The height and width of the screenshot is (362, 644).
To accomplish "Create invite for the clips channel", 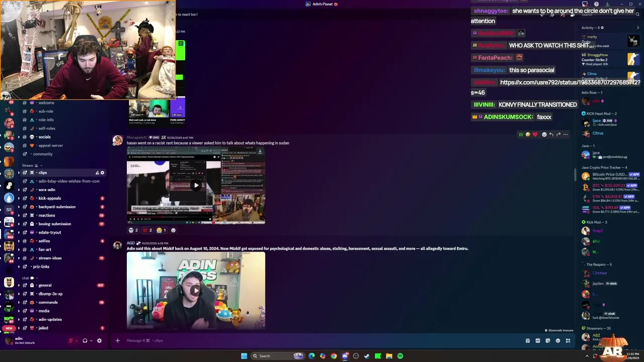I will 97,173.
